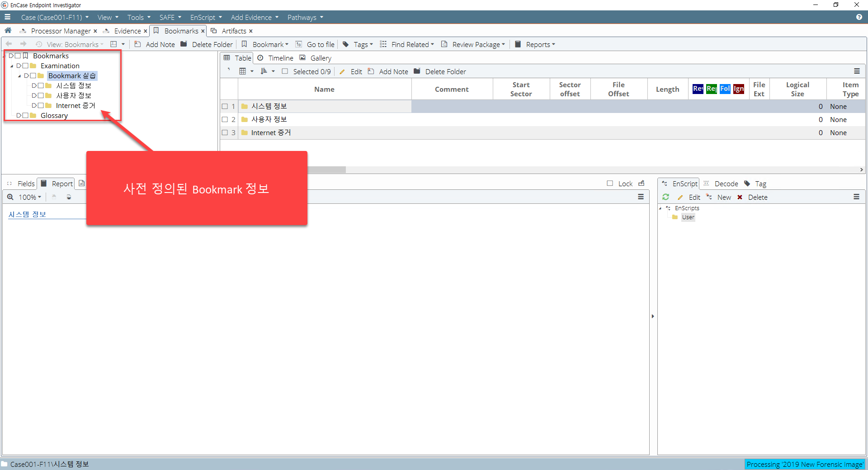
Task: Click the 시스템 정보 link in report
Action: [x=27, y=214]
